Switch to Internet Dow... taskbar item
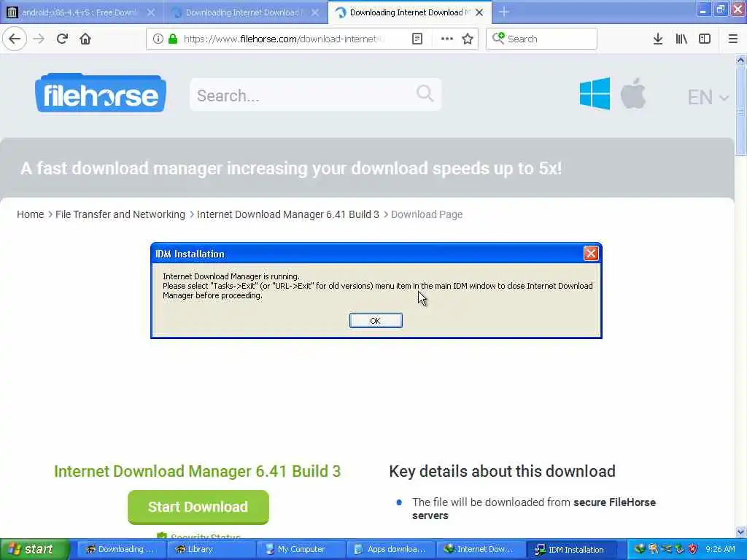The width and height of the screenshot is (747, 560). [480, 549]
